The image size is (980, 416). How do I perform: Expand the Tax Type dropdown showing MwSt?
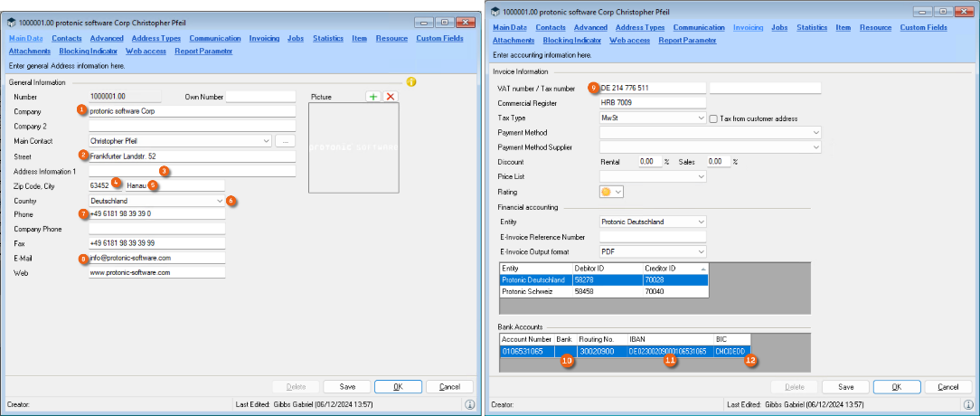701,118
